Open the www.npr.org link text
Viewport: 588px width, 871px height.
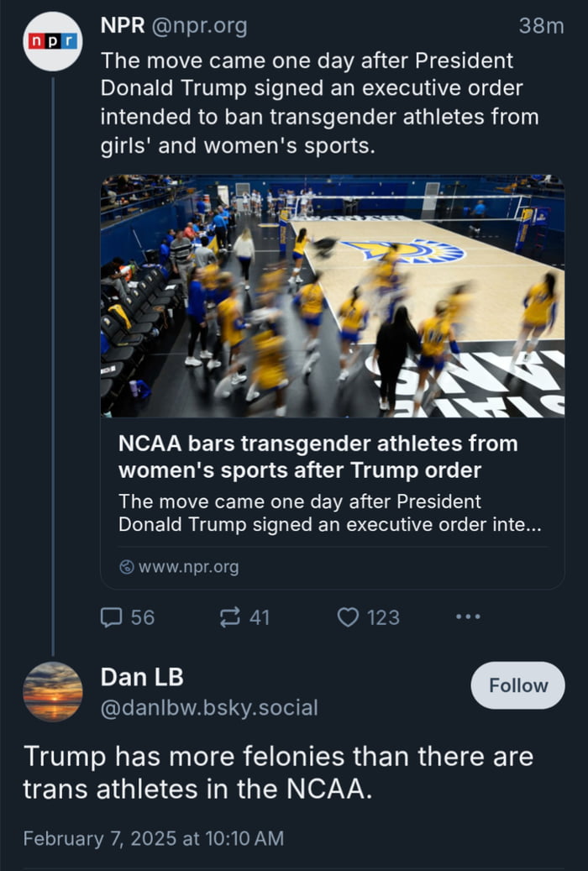pos(188,567)
